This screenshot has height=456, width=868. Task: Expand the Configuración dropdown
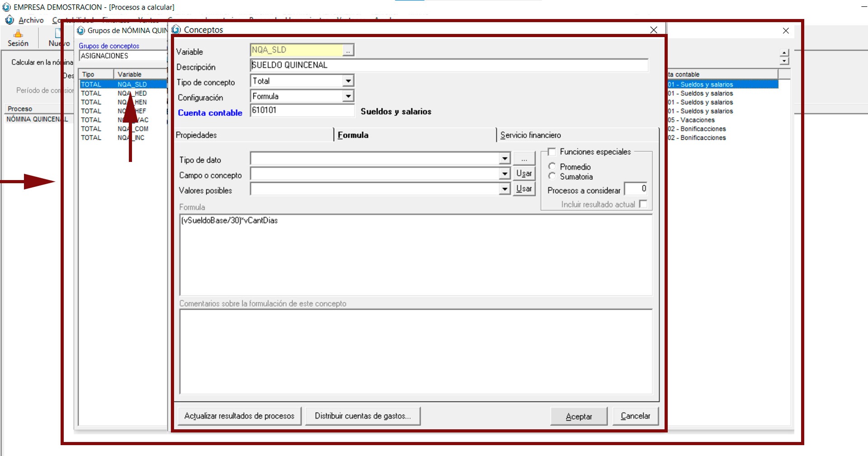point(348,96)
